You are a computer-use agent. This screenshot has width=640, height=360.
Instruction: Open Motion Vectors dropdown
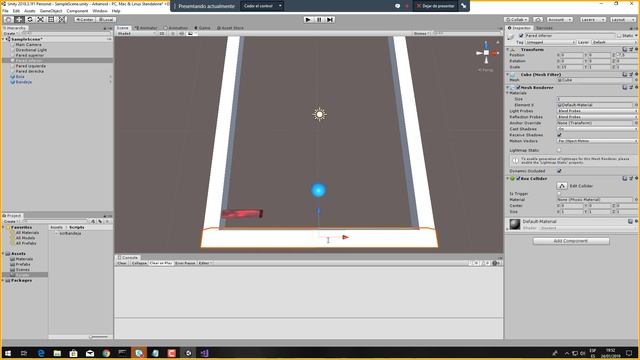[x=597, y=141]
